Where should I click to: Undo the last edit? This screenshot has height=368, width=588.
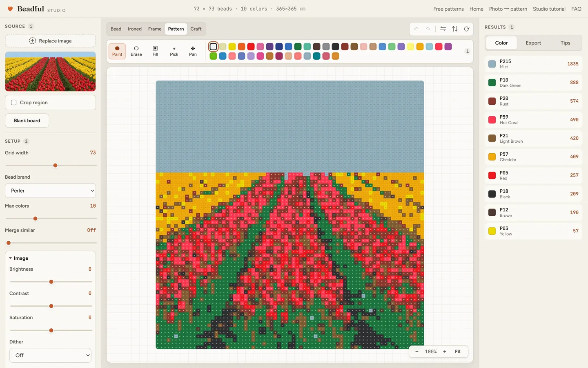416,29
